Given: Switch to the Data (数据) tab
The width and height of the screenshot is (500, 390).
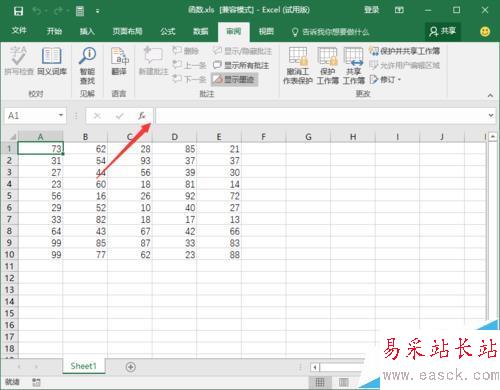Looking at the screenshot, I should click(x=201, y=31).
